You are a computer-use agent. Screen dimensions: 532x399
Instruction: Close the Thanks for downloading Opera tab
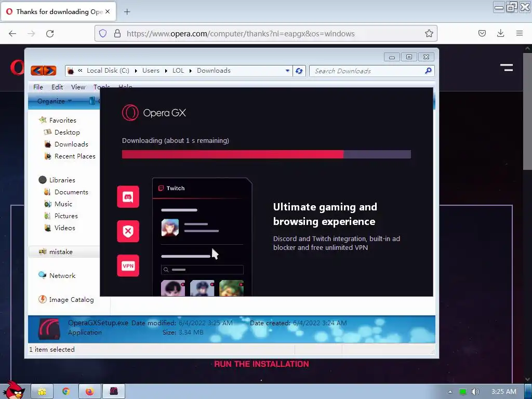pyautogui.click(x=108, y=11)
